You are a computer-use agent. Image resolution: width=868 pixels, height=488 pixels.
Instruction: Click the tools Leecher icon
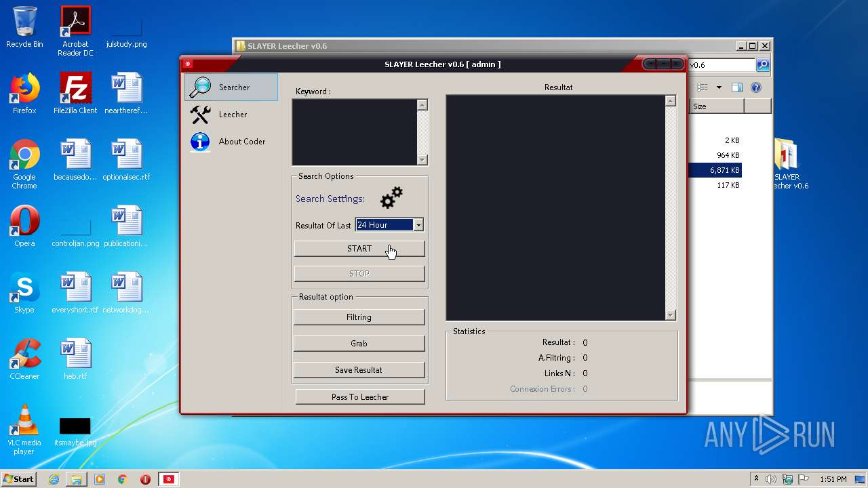(x=200, y=115)
